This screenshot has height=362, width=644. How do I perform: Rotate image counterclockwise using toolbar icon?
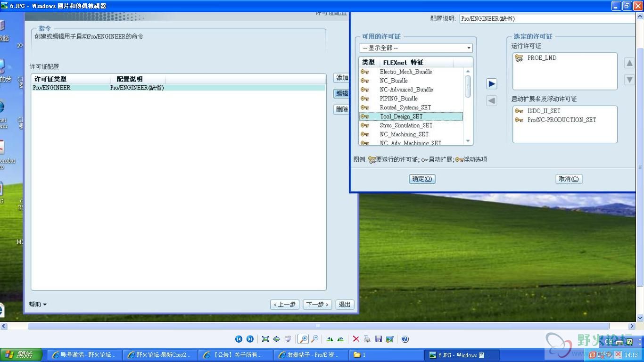coord(340,339)
